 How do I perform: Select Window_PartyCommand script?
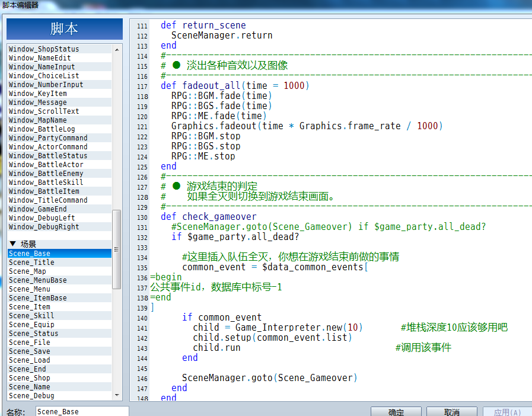[59, 137]
